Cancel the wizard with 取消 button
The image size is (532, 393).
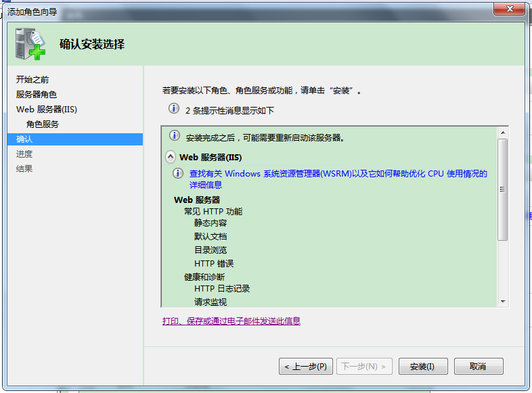click(x=479, y=366)
